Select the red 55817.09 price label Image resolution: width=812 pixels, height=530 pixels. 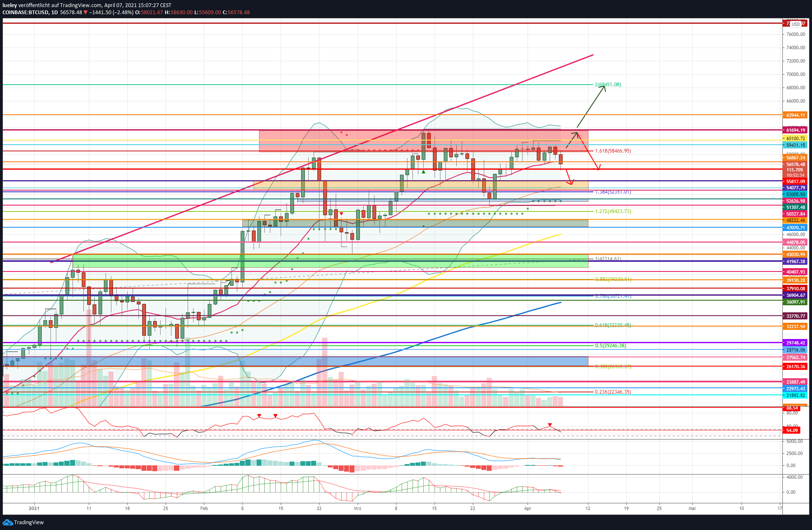tap(795, 181)
